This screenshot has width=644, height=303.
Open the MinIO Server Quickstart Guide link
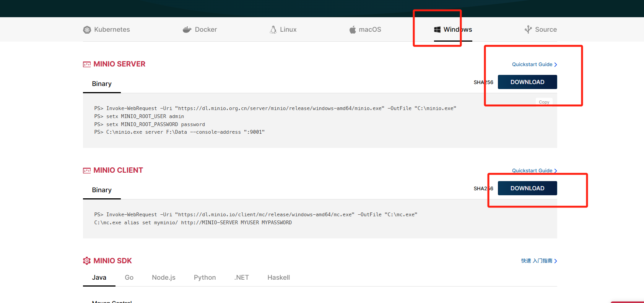[535, 64]
